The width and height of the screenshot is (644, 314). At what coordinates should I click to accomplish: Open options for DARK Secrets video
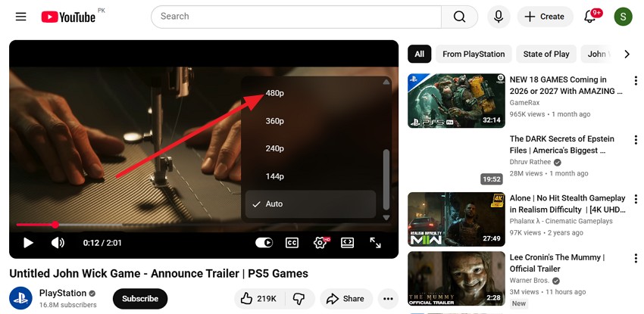pos(636,140)
